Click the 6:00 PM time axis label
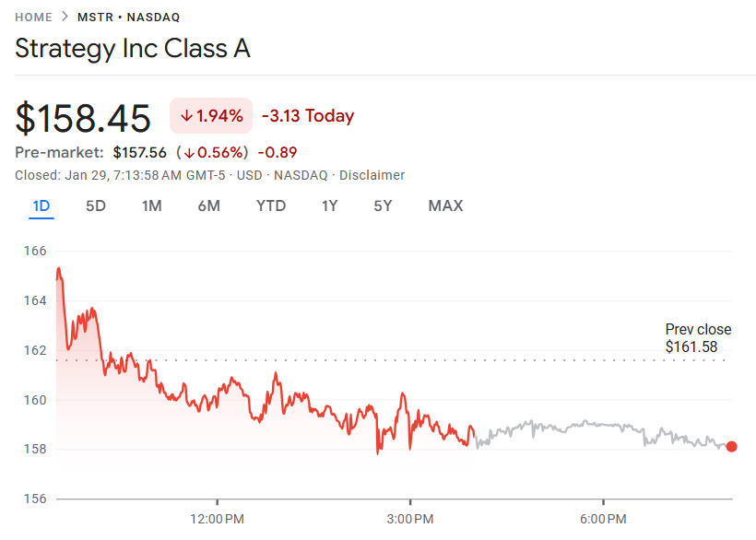The width and height of the screenshot is (756, 540). 604,518
